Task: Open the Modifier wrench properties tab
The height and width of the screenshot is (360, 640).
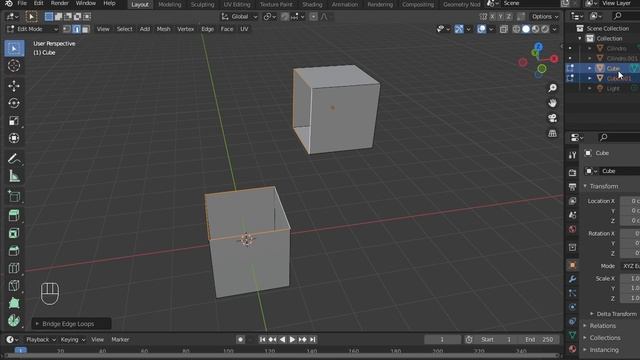Action: tap(572, 279)
